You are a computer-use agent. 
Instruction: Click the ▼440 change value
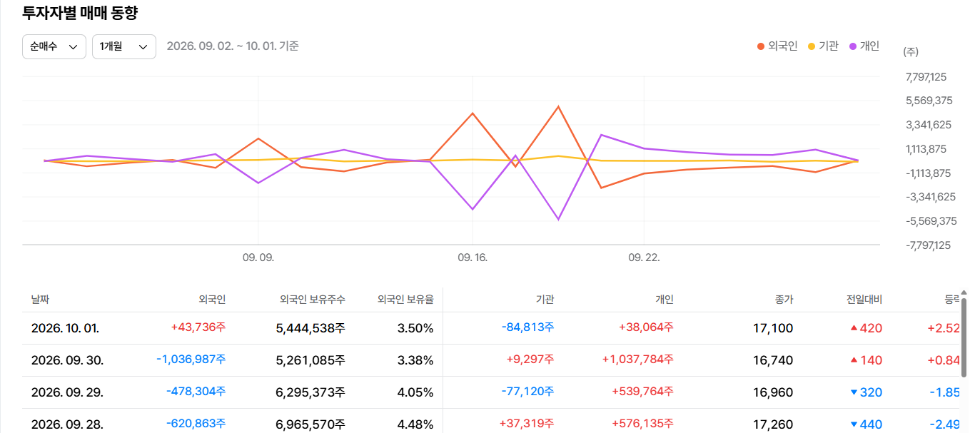click(866, 424)
